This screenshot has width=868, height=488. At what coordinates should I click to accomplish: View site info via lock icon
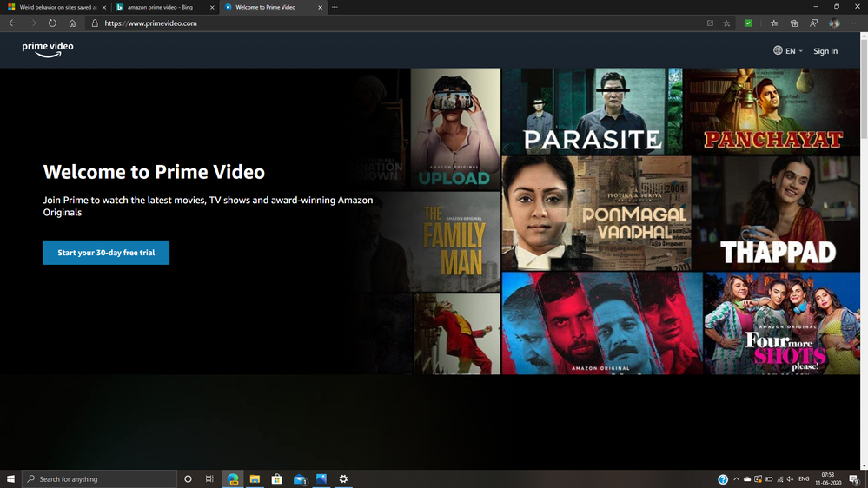(95, 23)
